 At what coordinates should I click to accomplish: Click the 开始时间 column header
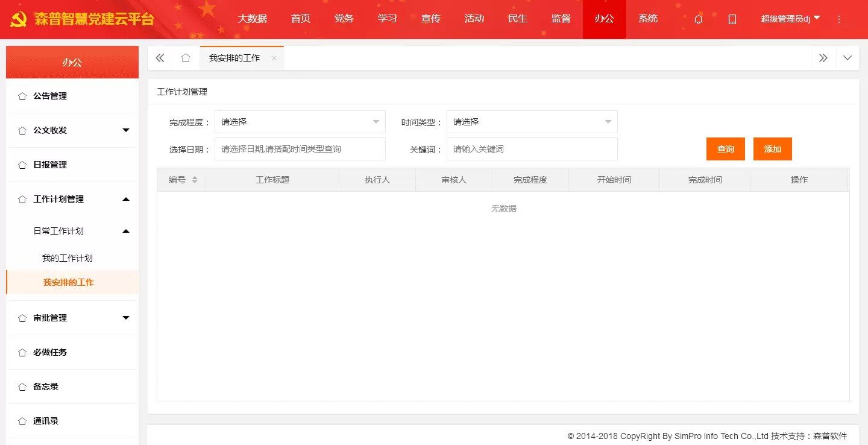pos(614,180)
